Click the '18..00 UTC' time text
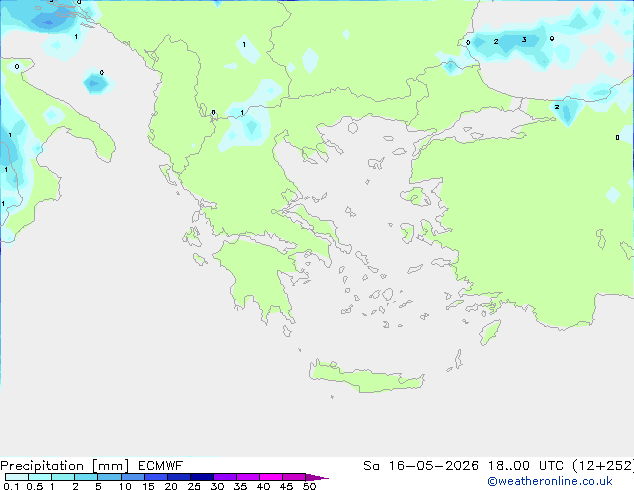Screen dimensions: 634x490 click(x=526, y=466)
